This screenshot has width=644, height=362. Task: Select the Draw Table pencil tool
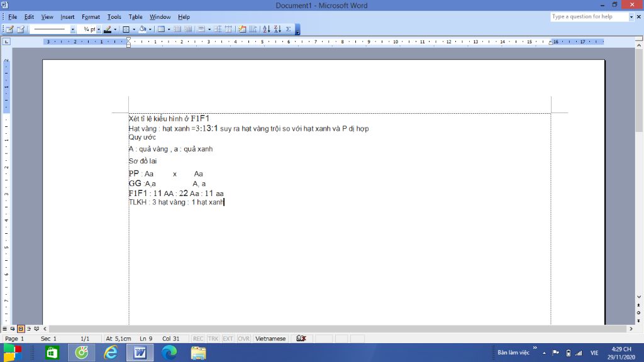pos(9,29)
